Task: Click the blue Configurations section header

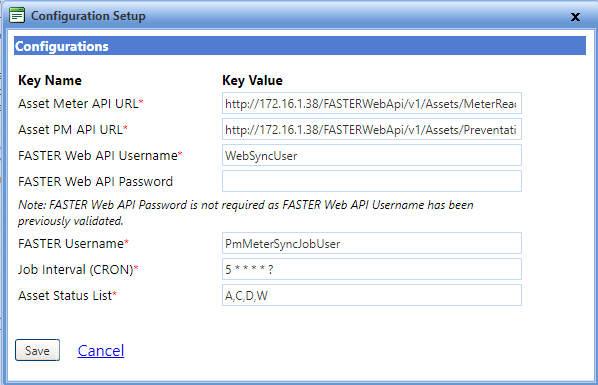Action: coord(300,46)
